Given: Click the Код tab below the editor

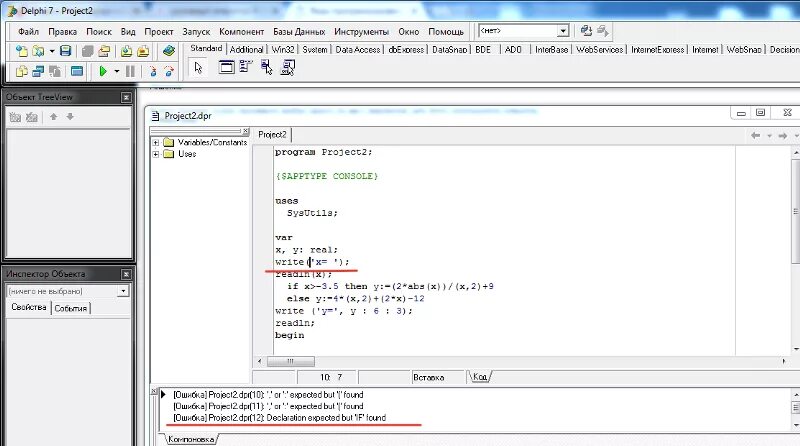Looking at the screenshot, I should [480, 377].
